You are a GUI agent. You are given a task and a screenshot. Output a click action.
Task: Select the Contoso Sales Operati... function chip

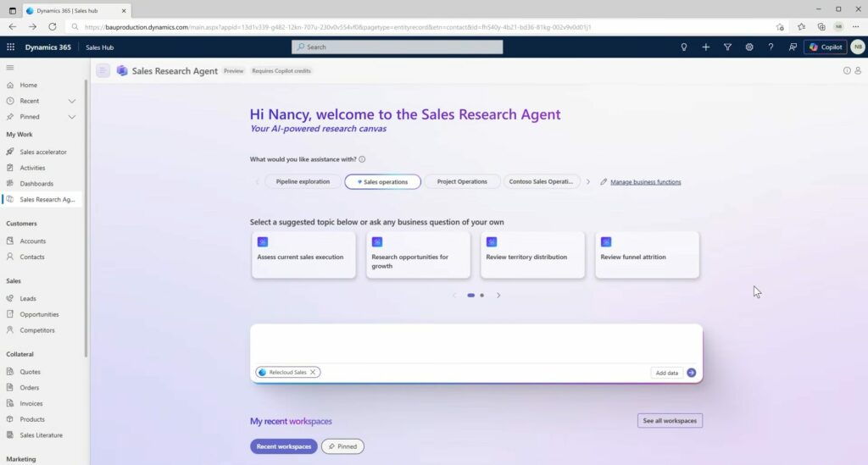[541, 181]
